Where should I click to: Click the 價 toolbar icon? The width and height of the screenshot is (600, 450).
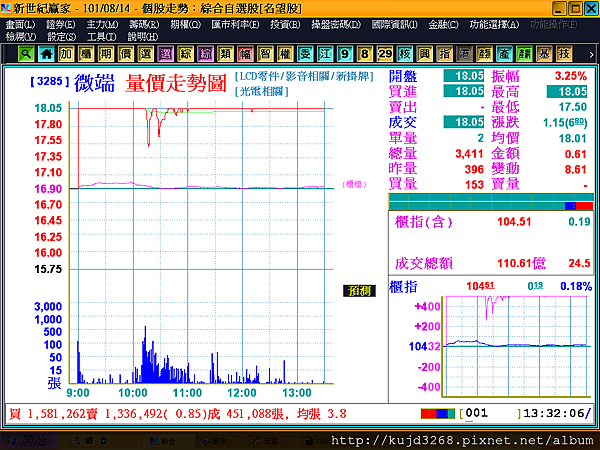pyautogui.click(x=126, y=54)
